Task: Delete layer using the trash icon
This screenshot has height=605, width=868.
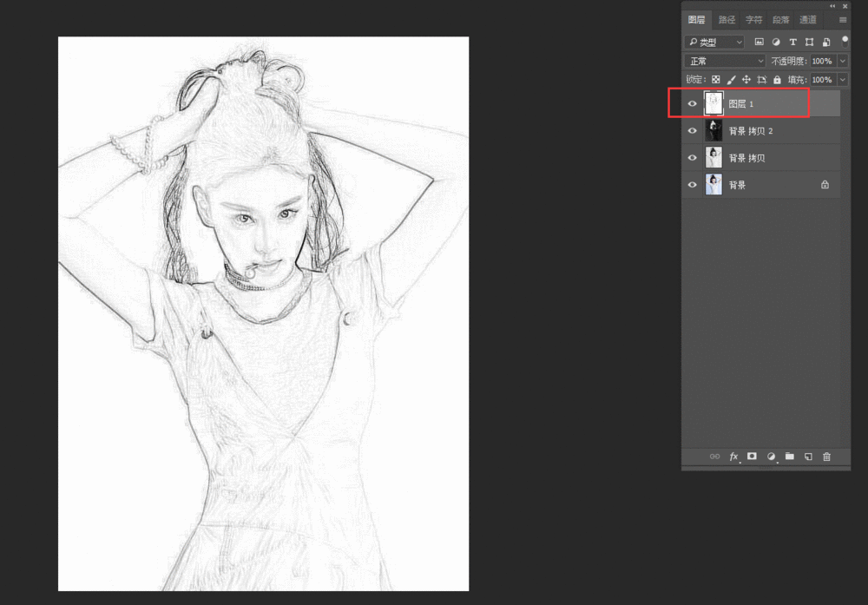Action: coord(826,456)
